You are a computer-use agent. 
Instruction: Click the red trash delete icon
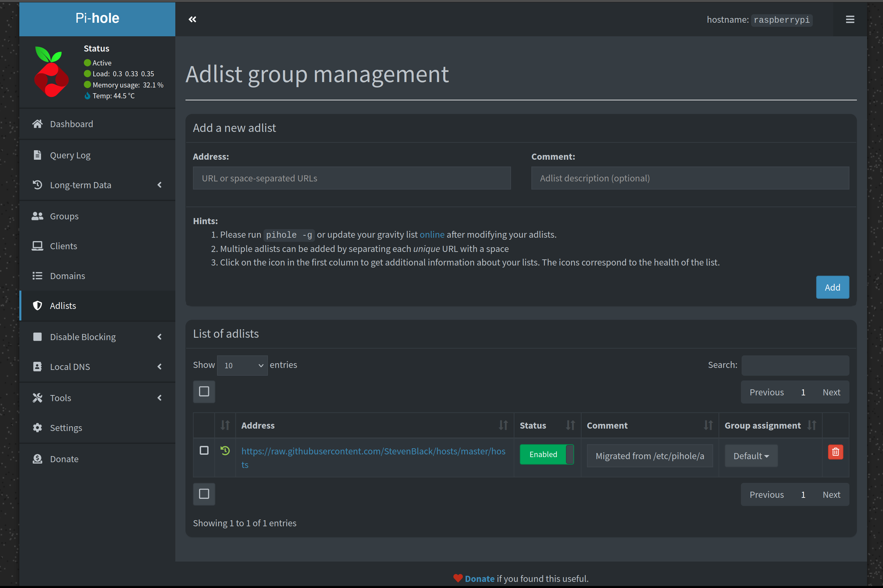pyautogui.click(x=835, y=452)
